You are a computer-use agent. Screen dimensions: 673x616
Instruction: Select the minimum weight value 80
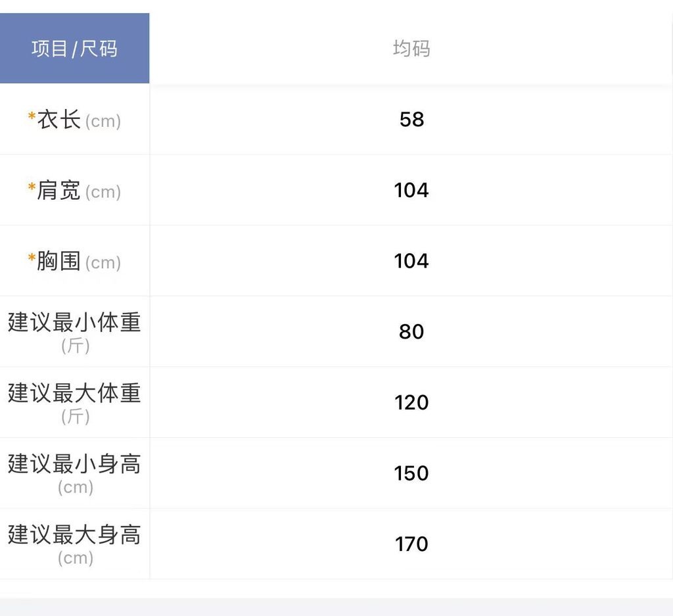411,331
